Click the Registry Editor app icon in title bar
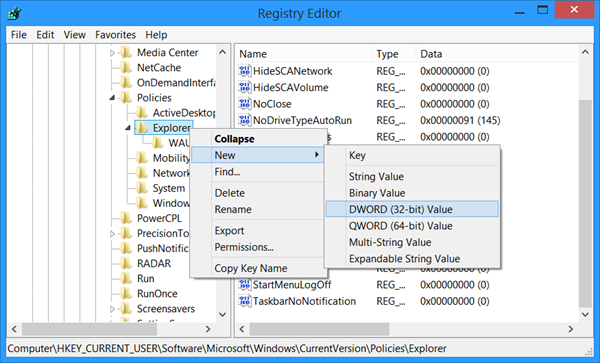Viewport: 600px width, 363px height. (15, 13)
